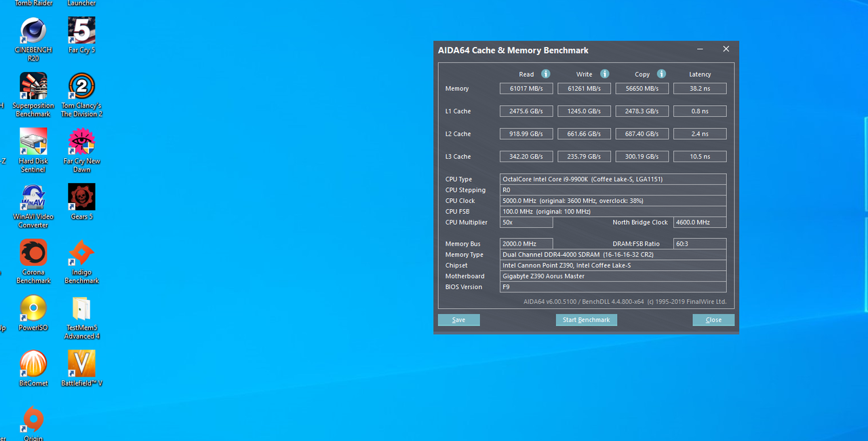Click the Memory Write value 61261 MB/s
This screenshot has height=441, width=868.
click(x=584, y=88)
